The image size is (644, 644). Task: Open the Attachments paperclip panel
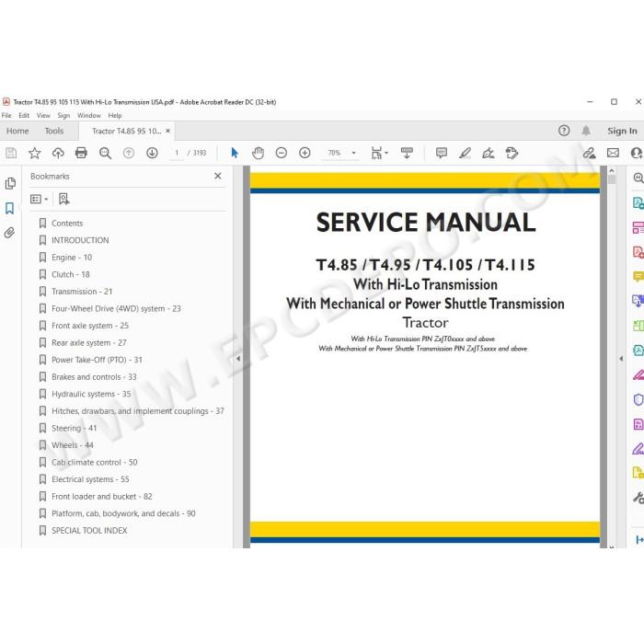tap(9, 233)
